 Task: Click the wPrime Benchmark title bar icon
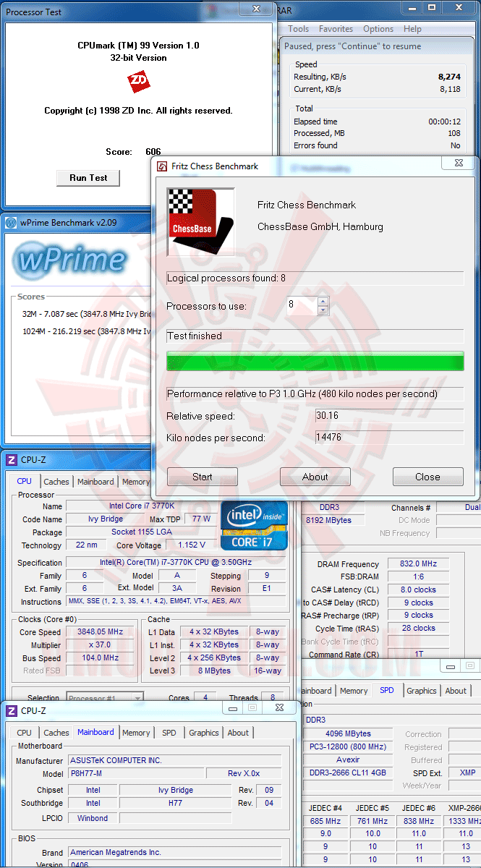[11, 223]
